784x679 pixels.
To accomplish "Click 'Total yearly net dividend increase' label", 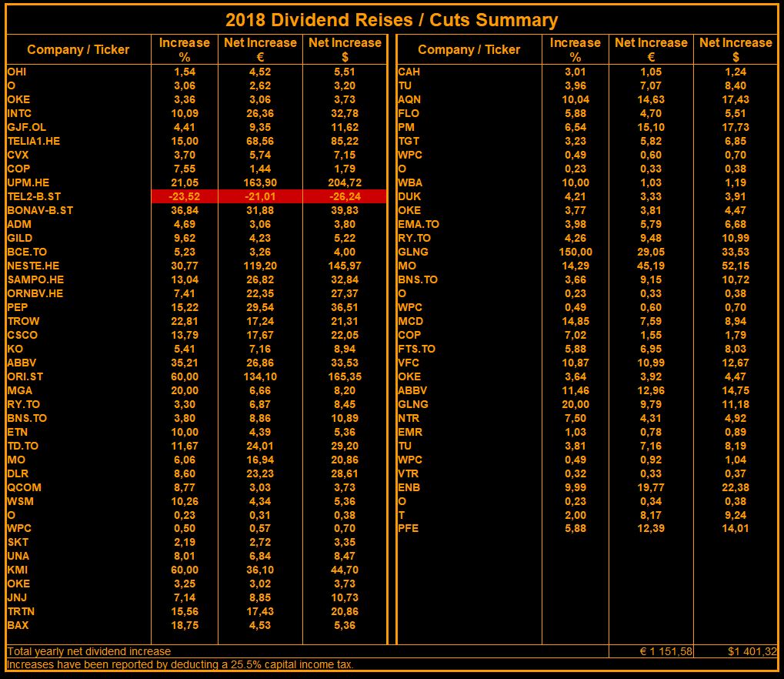I will click(x=89, y=651).
